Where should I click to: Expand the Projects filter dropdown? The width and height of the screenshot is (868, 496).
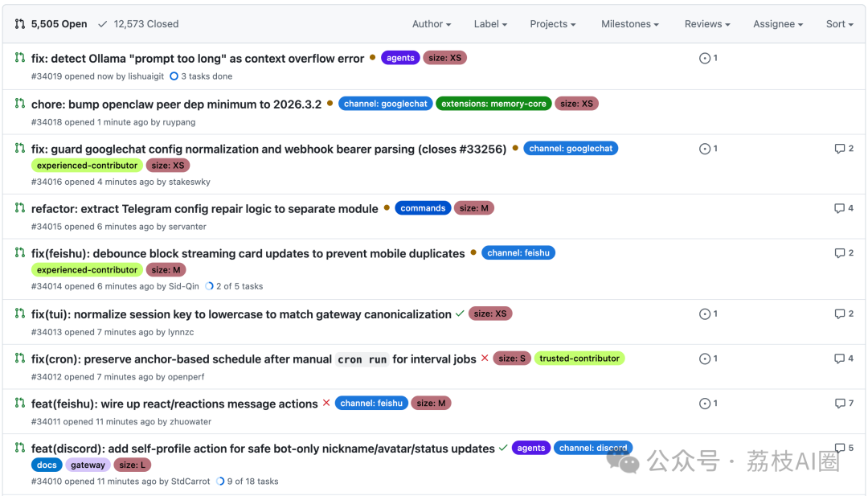click(x=553, y=24)
